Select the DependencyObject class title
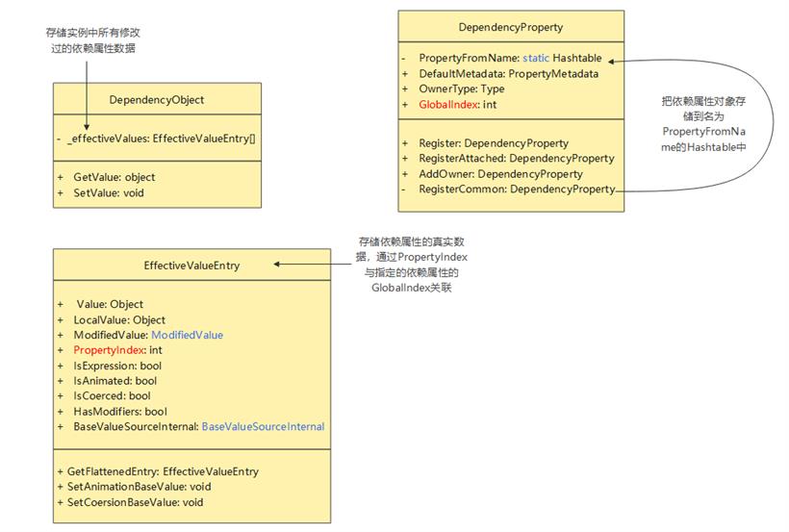The height and width of the screenshot is (532, 789). tap(157, 100)
